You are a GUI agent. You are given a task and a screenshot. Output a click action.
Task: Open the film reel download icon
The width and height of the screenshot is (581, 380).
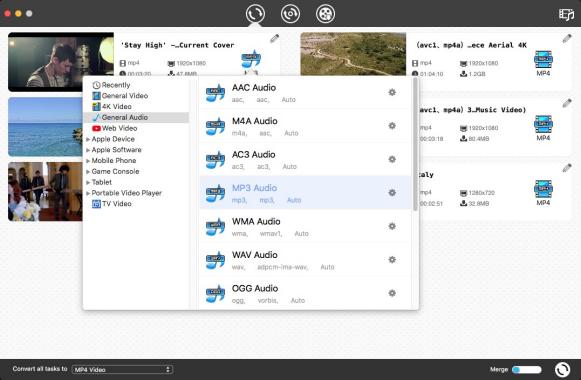(x=325, y=14)
